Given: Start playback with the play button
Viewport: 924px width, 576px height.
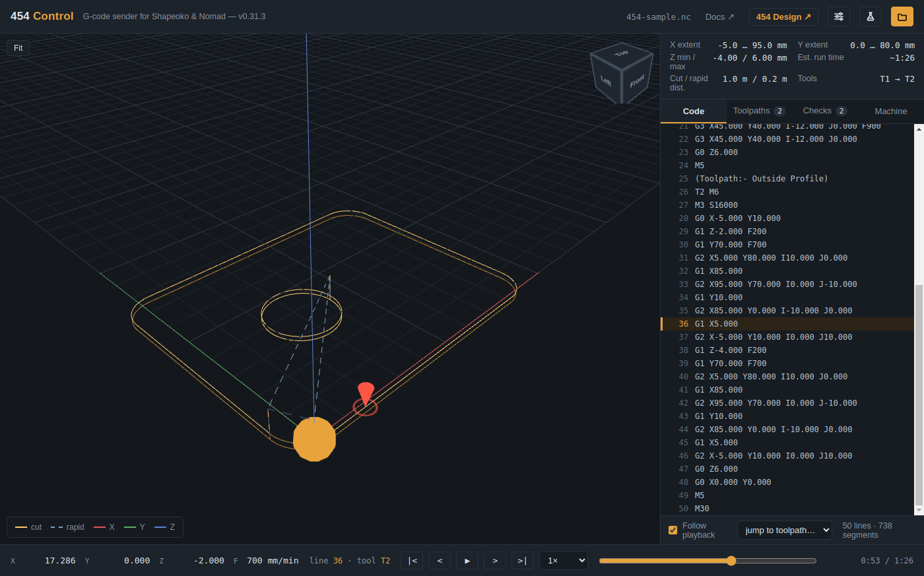Looking at the screenshot, I should tap(467, 561).
